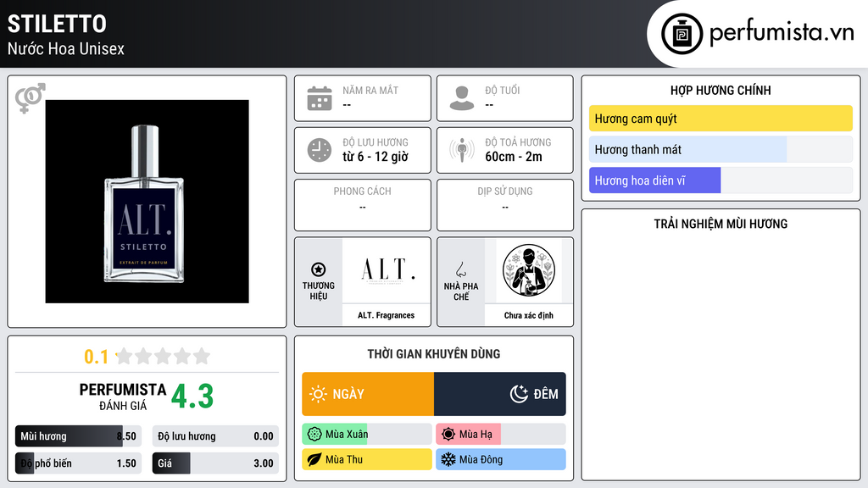Click the Dịp sử dụng occasion card
Viewport: 868px width, 488px height.
pos(505,205)
